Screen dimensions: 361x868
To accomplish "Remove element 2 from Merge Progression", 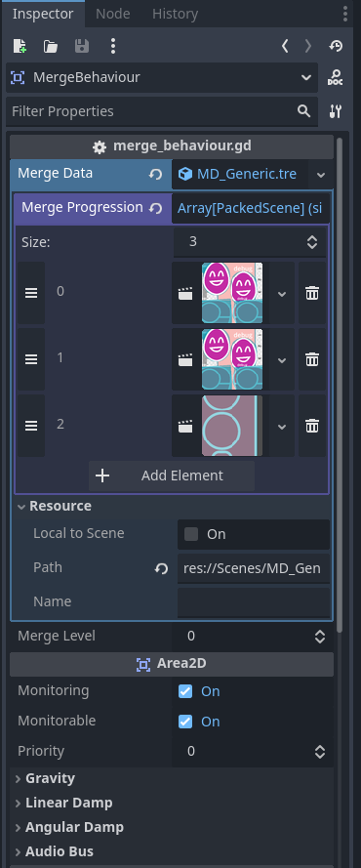I will 312,426.
